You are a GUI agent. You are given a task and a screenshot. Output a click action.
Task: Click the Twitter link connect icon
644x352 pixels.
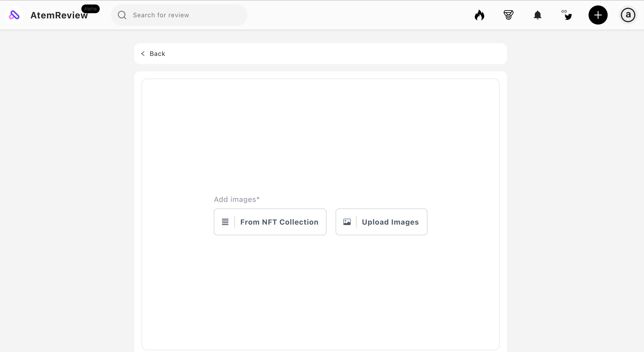tap(567, 15)
